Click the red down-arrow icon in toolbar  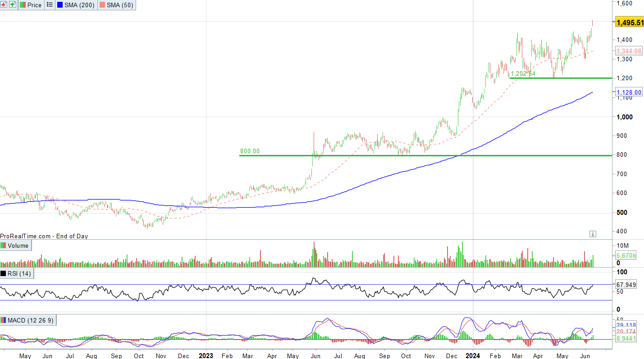[x=4, y=5]
